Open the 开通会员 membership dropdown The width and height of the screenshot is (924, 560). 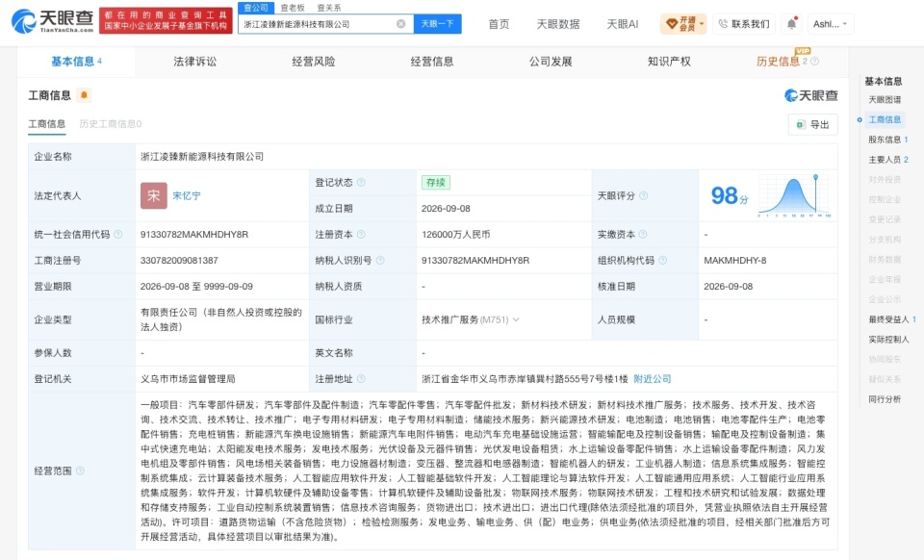click(683, 24)
